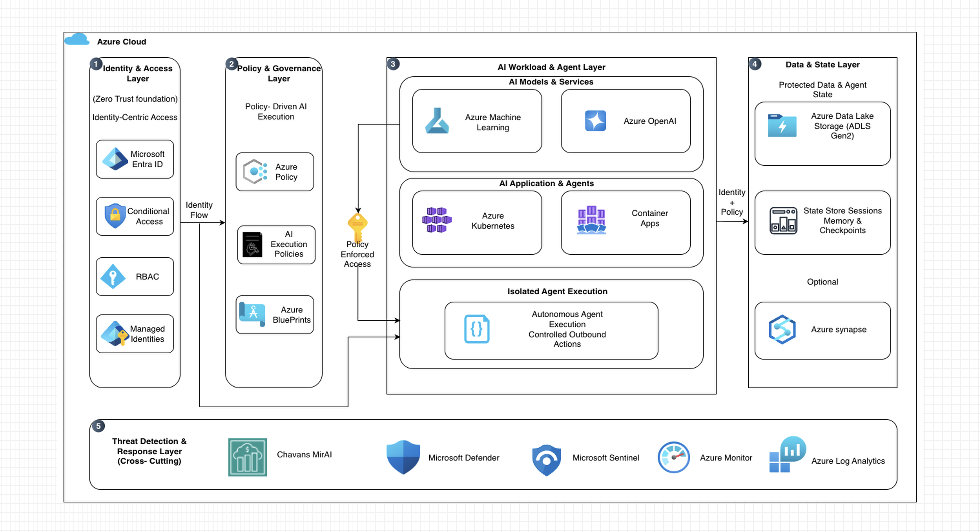
Task: Click the Managed Identities icon
Action: pyautogui.click(x=115, y=333)
